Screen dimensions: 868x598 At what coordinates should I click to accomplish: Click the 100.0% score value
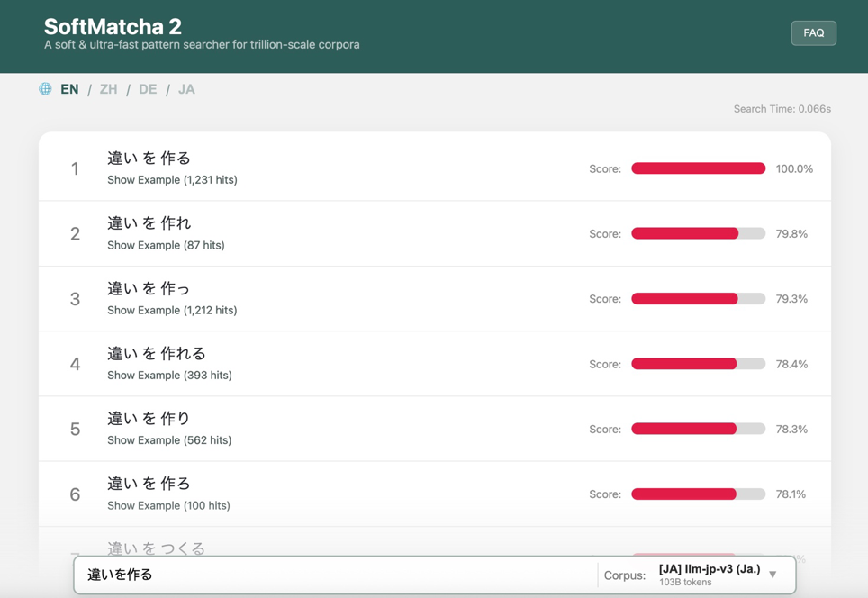(x=794, y=169)
